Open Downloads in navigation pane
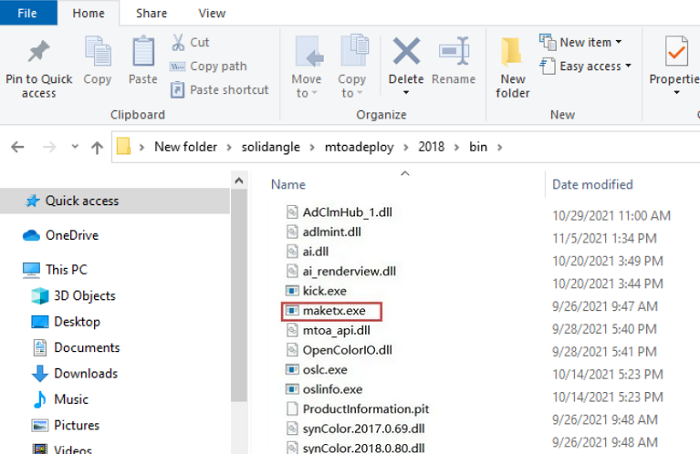700x454 pixels. click(85, 373)
